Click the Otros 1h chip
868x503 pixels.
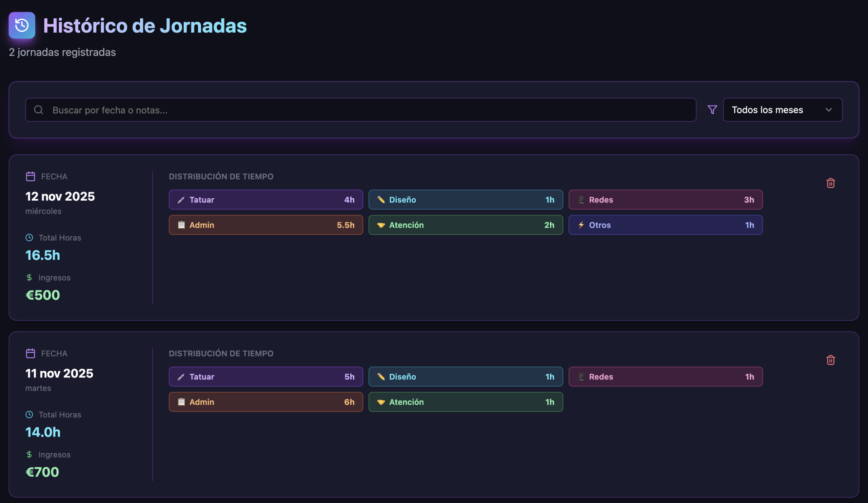point(665,225)
